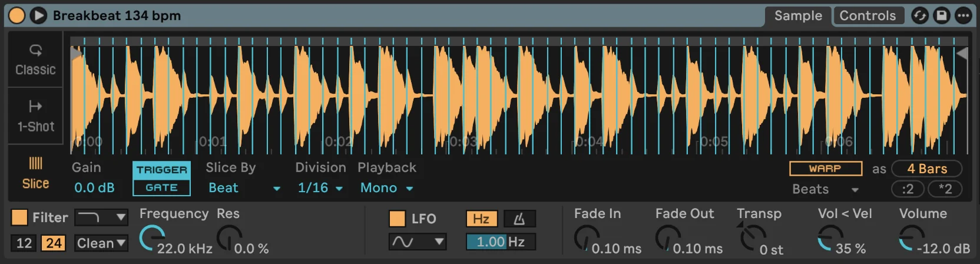Viewport: 980px width, 264px height.
Task: Enable Gate mode
Action: (161, 187)
